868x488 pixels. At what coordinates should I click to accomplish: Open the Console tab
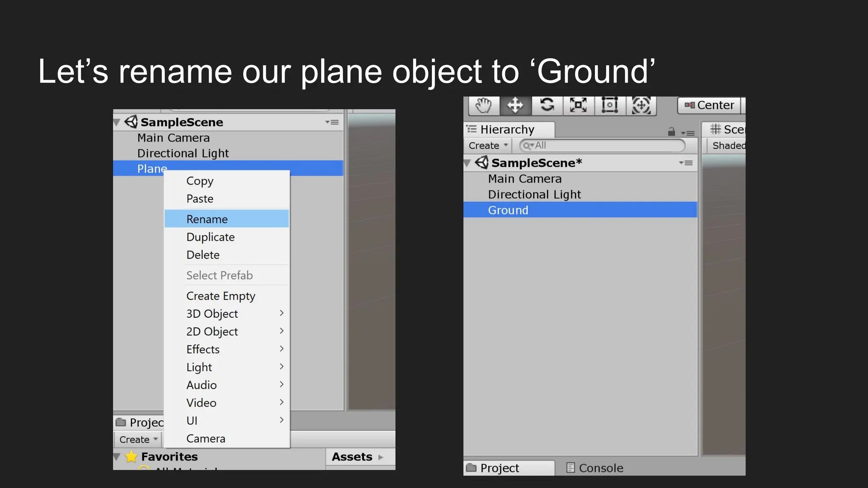[x=595, y=468]
